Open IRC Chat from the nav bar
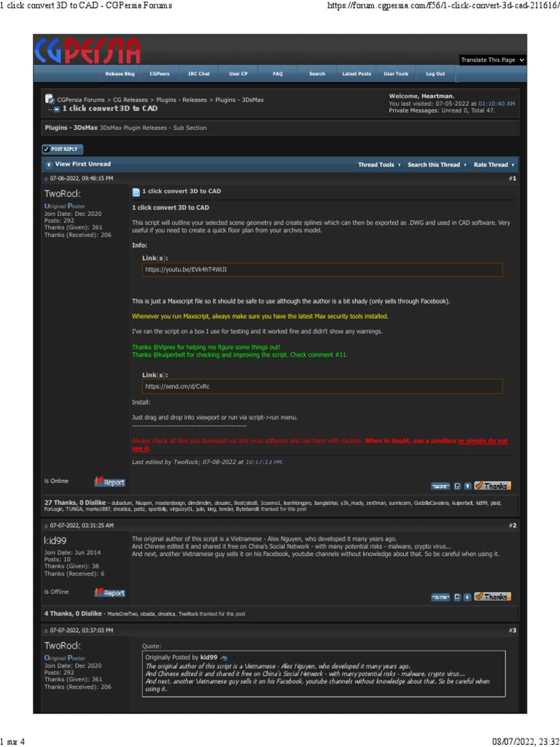The image size is (560, 747). (x=198, y=74)
